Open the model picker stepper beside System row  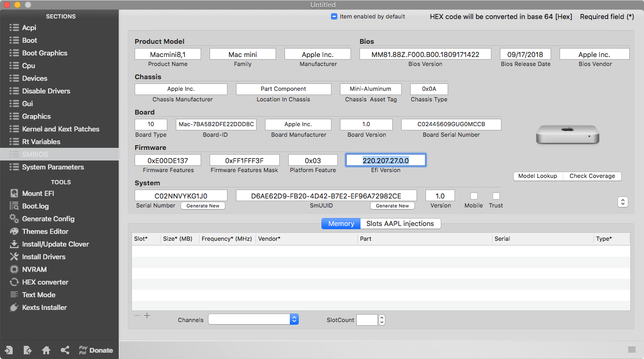[x=623, y=202]
